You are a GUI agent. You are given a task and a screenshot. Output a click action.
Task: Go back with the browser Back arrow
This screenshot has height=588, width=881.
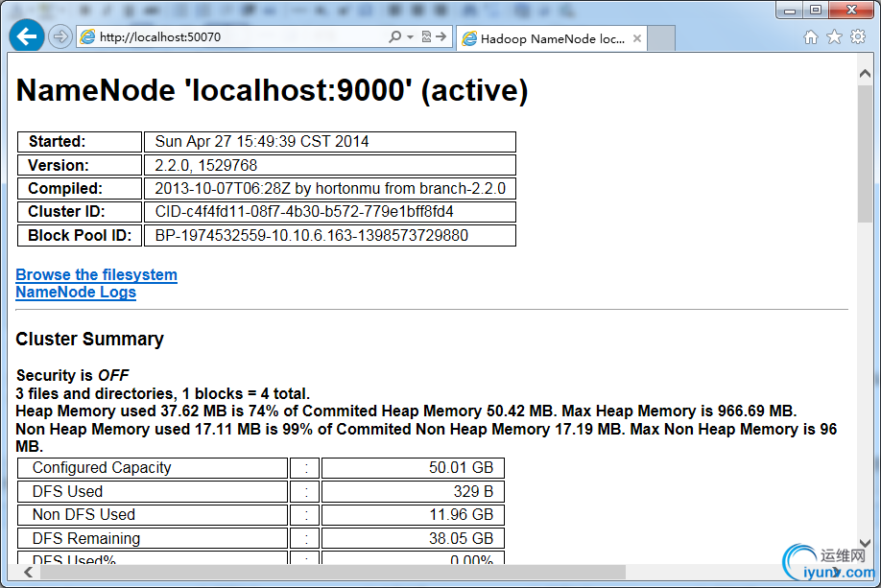click(x=27, y=36)
